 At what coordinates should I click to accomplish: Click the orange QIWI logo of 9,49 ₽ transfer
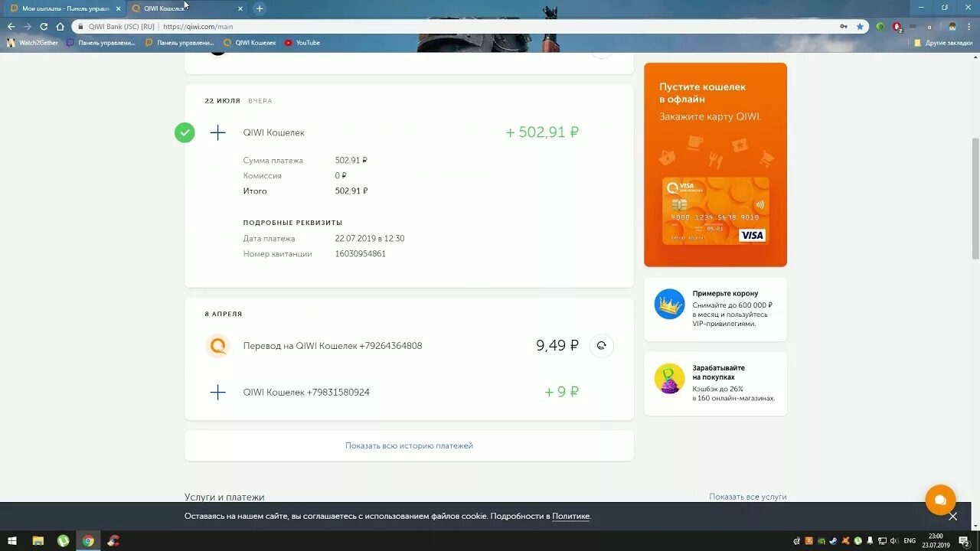point(218,346)
